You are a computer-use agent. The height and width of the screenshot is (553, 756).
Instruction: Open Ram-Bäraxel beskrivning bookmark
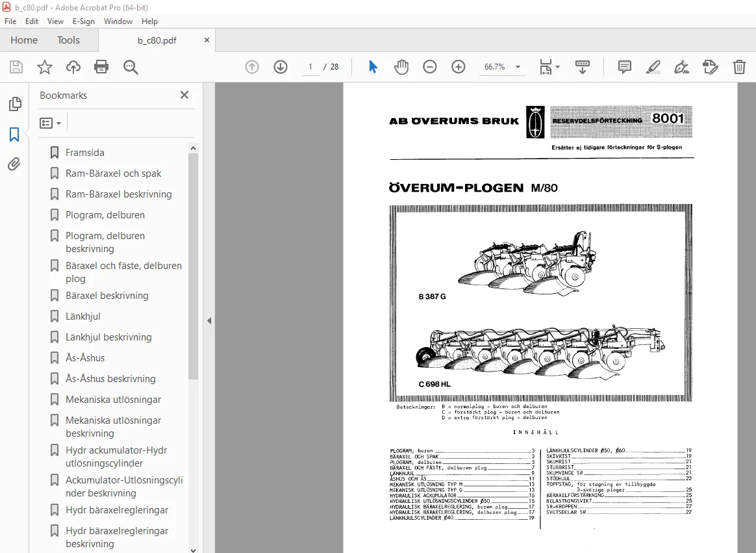119,194
